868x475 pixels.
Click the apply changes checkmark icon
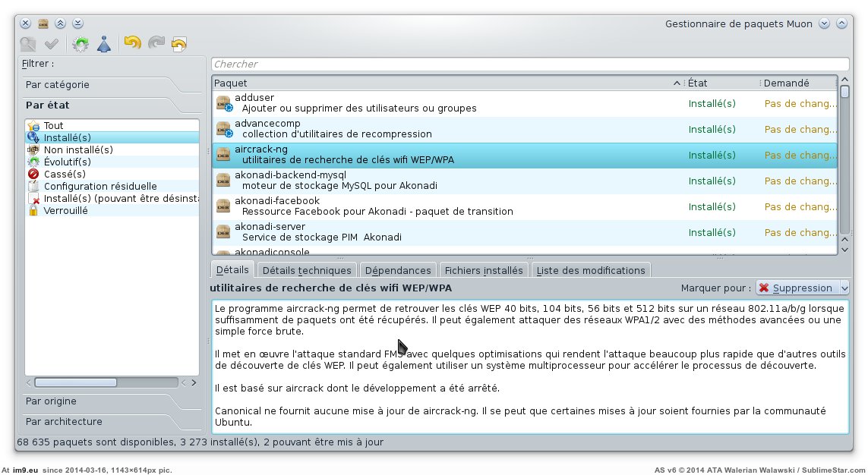point(52,44)
